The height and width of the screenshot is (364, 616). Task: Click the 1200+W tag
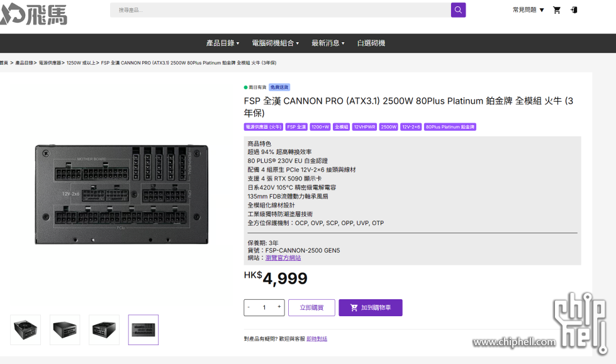pyautogui.click(x=320, y=127)
